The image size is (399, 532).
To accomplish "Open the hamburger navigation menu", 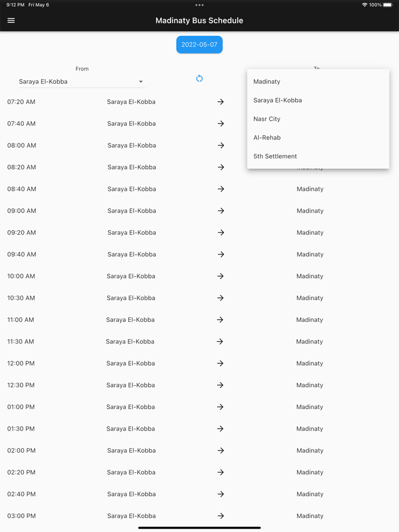I will click(x=11, y=20).
